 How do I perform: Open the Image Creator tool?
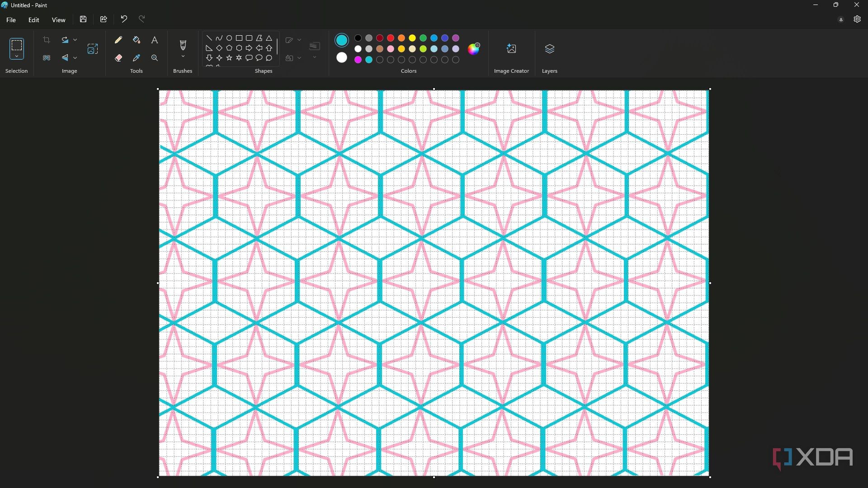click(511, 49)
